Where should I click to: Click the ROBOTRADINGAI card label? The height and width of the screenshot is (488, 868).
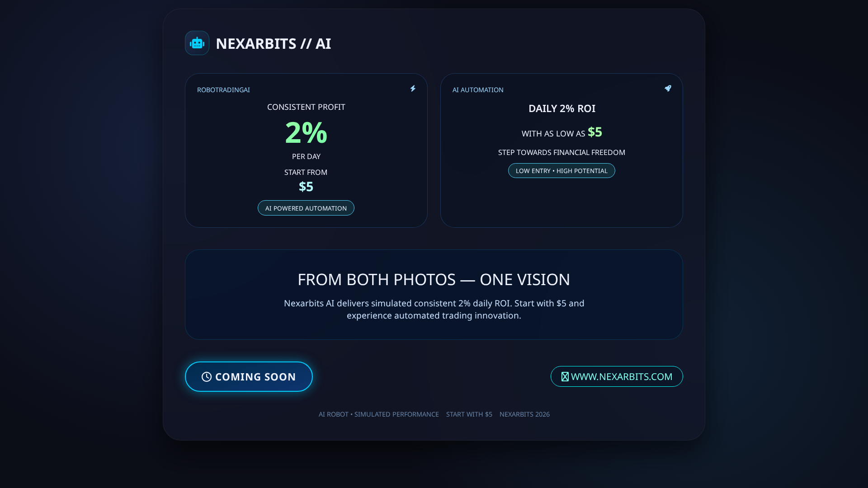point(223,89)
